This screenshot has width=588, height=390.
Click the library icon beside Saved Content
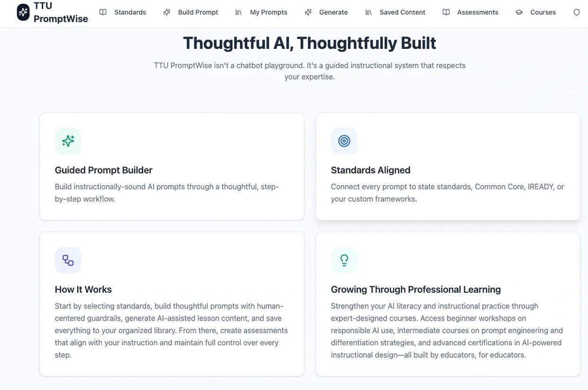coord(368,12)
